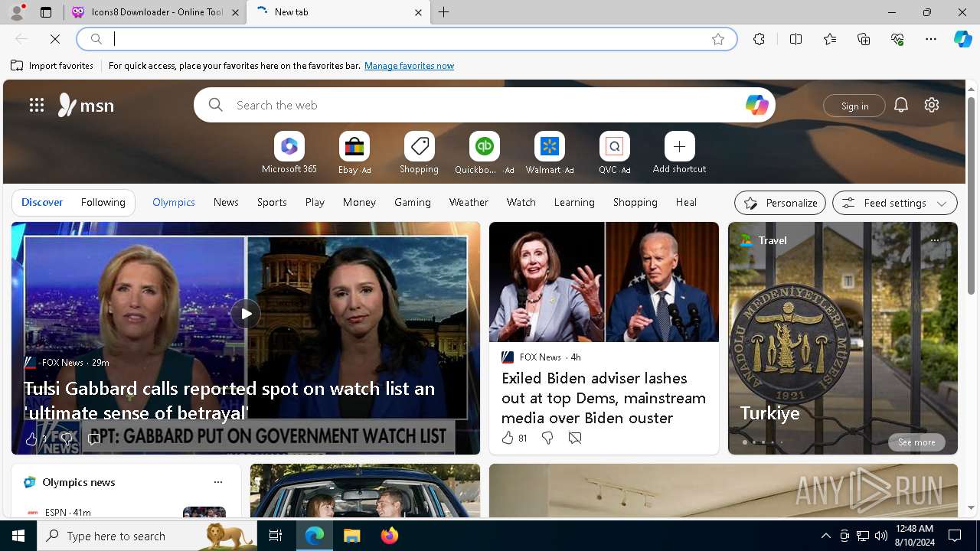Open the browser profile icon
The image size is (980, 551).
pos(17,12)
